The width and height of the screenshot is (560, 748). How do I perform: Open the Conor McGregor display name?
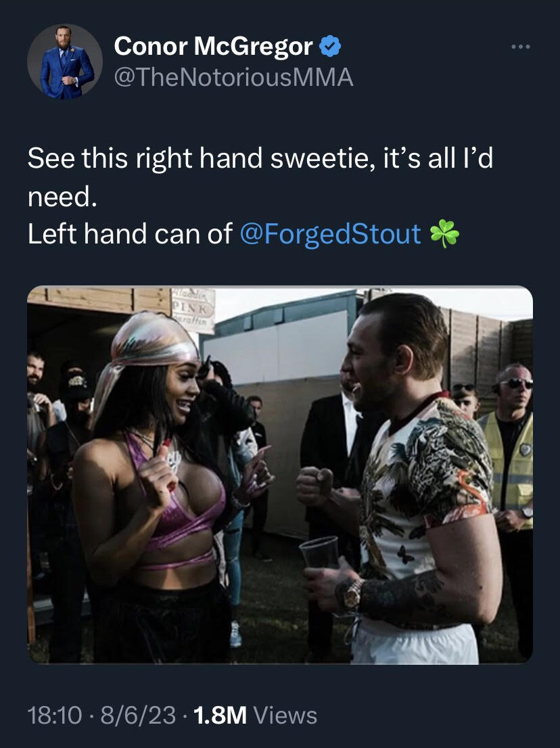pyautogui.click(x=213, y=46)
